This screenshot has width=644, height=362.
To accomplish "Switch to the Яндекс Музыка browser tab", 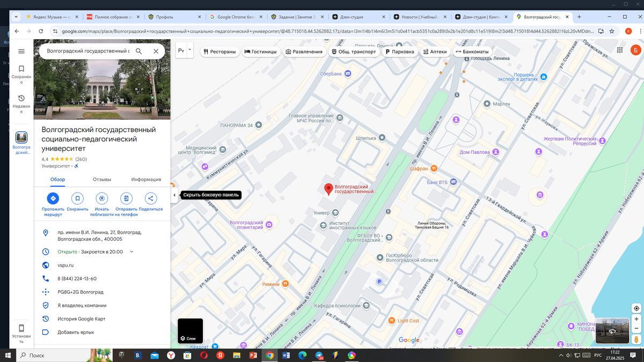I will click(x=52, y=17).
